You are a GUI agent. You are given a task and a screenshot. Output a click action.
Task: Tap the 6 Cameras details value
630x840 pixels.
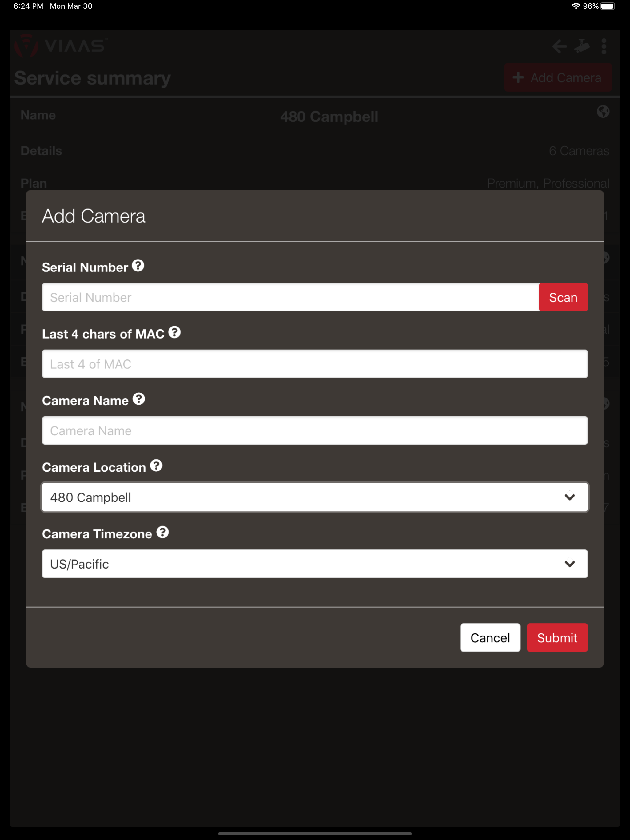pos(579,151)
